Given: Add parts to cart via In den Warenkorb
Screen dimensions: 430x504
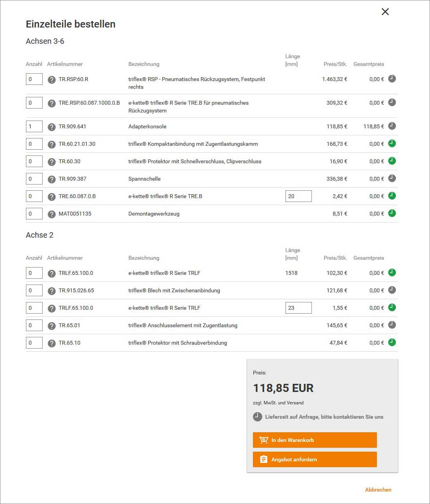Looking at the screenshot, I should coord(315,440).
